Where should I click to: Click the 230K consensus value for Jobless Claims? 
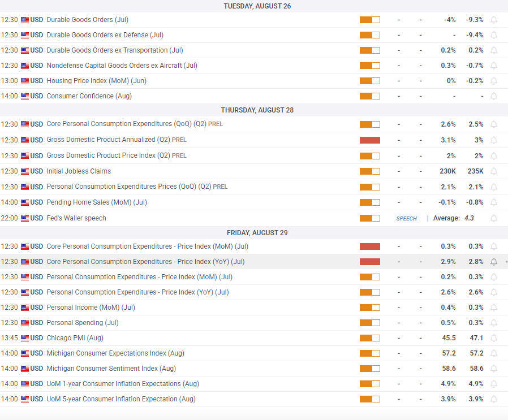pyautogui.click(x=447, y=171)
